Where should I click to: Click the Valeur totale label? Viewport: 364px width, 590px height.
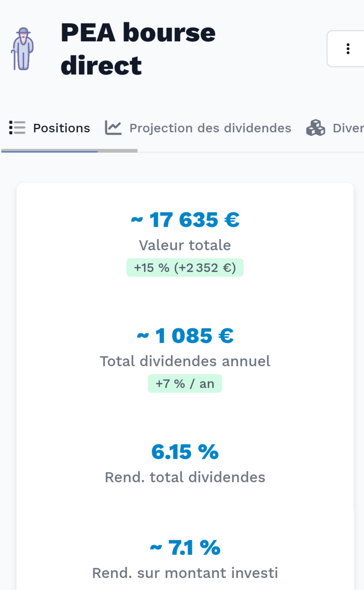185,245
